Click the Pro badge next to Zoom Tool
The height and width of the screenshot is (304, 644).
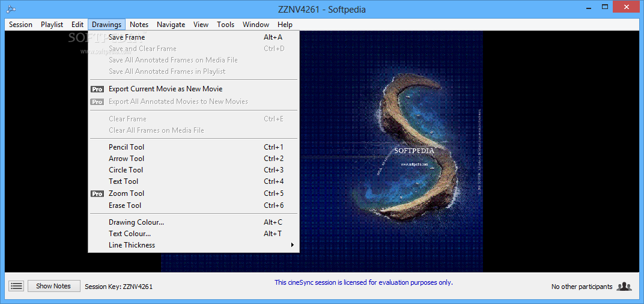97,193
